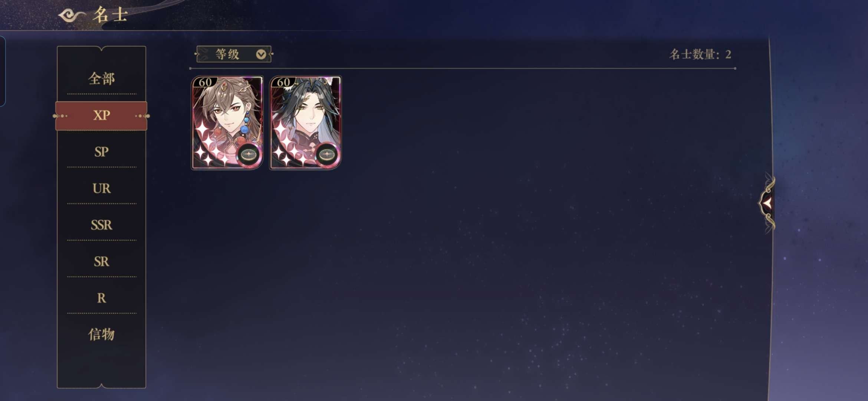The height and width of the screenshot is (401, 868).
Task: Show the SR rarity list
Action: tap(101, 261)
